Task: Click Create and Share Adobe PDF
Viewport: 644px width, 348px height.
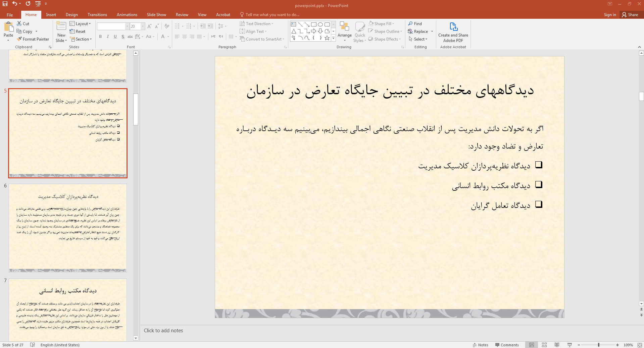Action: pyautogui.click(x=453, y=32)
